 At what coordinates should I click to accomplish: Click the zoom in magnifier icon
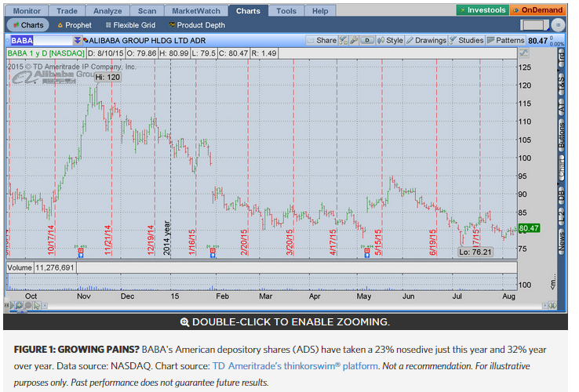point(19,305)
